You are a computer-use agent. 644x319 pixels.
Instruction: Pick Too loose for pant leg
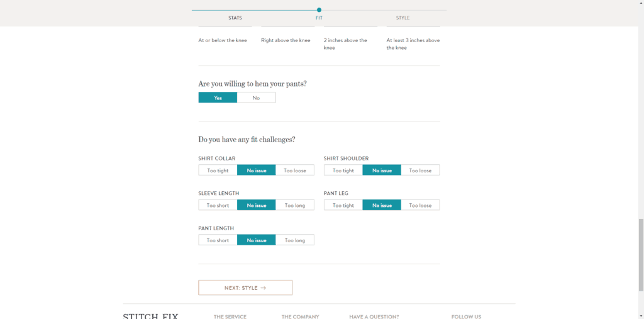420,205
